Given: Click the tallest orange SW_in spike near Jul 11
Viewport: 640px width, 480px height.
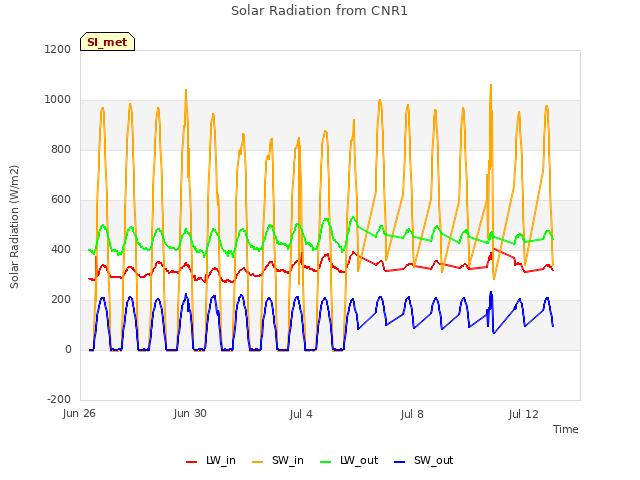Looking at the screenshot, I should [x=491, y=85].
